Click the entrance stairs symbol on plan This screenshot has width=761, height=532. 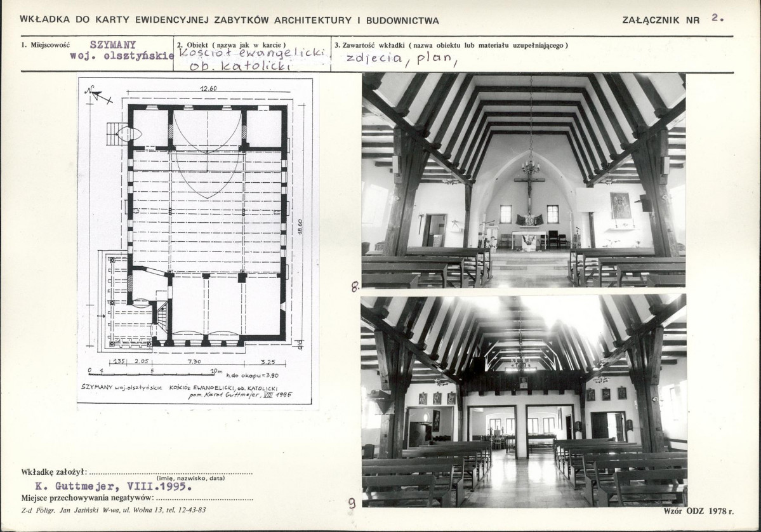[116, 131]
